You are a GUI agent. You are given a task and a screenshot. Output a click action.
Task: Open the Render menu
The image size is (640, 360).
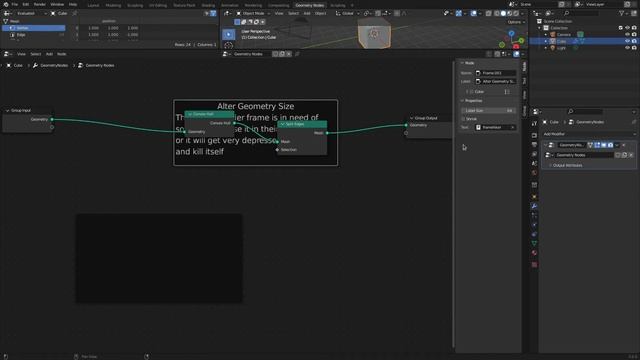[x=40, y=4]
